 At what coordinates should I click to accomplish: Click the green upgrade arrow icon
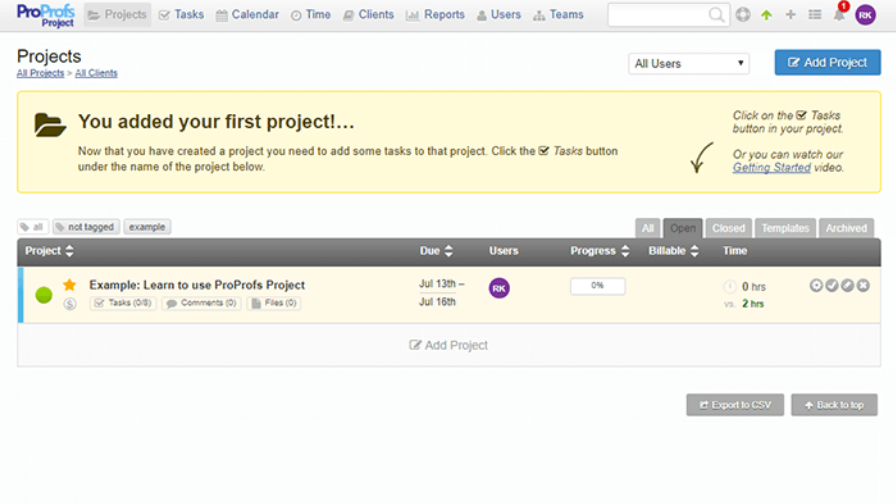point(766,15)
